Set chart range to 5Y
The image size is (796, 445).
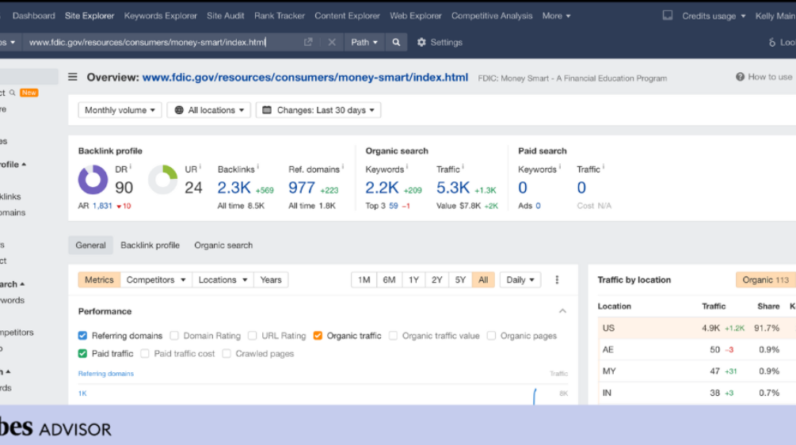tap(460, 280)
